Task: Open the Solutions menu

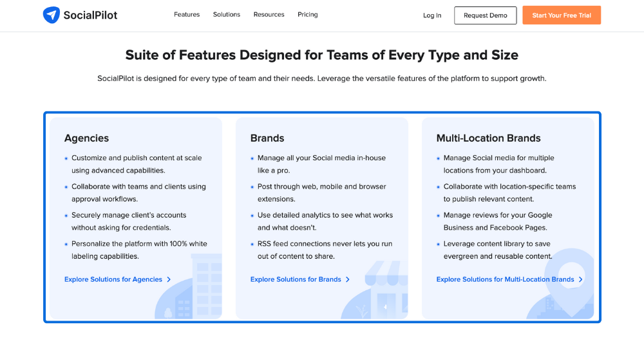Action: pos(227,14)
